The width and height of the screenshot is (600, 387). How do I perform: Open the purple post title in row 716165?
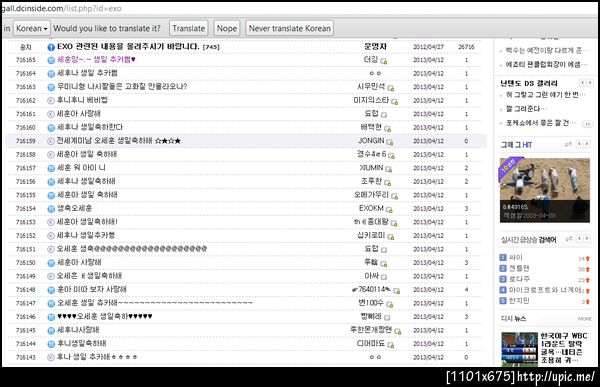click(96, 60)
